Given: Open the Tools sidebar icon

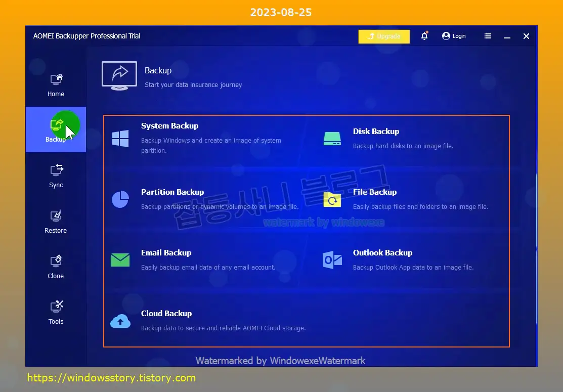Looking at the screenshot, I should (x=56, y=307).
